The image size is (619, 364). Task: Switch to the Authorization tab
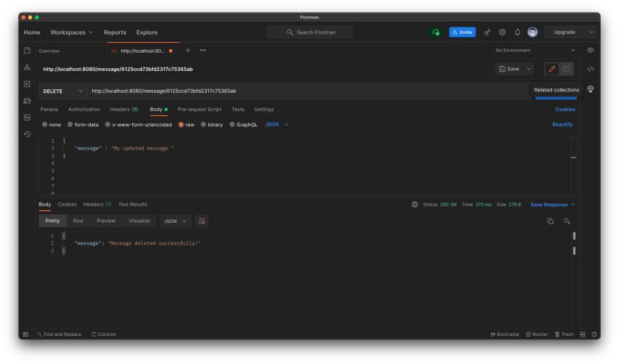[84, 109]
